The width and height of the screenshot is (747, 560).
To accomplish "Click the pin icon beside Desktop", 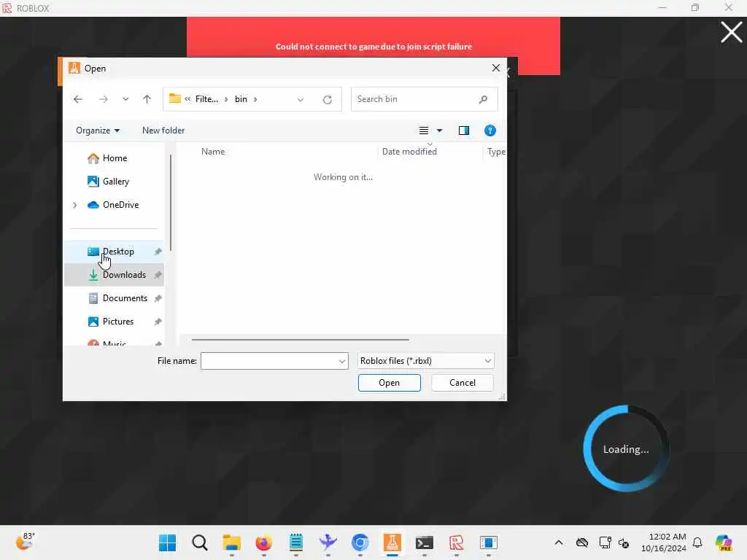I will tap(158, 252).
